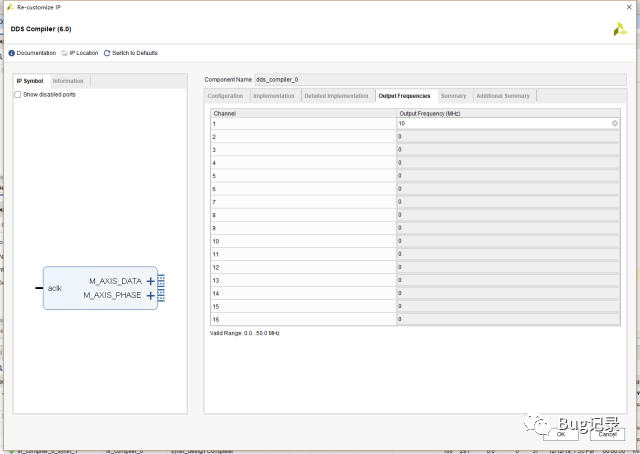Open the Additional Summary tab
This screenshot has height=454, width=640.
[503, 96]
